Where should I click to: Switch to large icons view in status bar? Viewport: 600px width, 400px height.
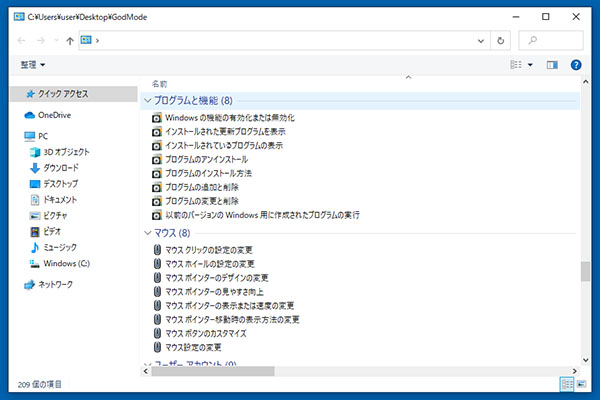coord(582,384)
